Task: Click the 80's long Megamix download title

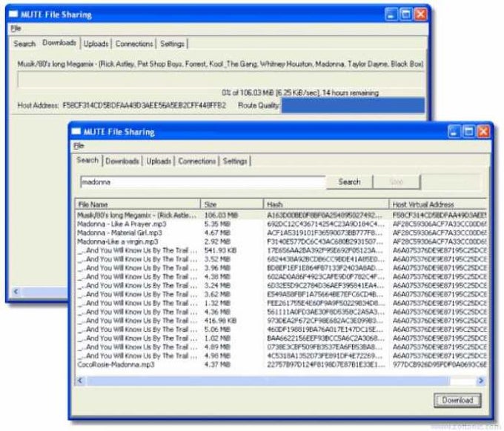Action: tap(220, 64)
